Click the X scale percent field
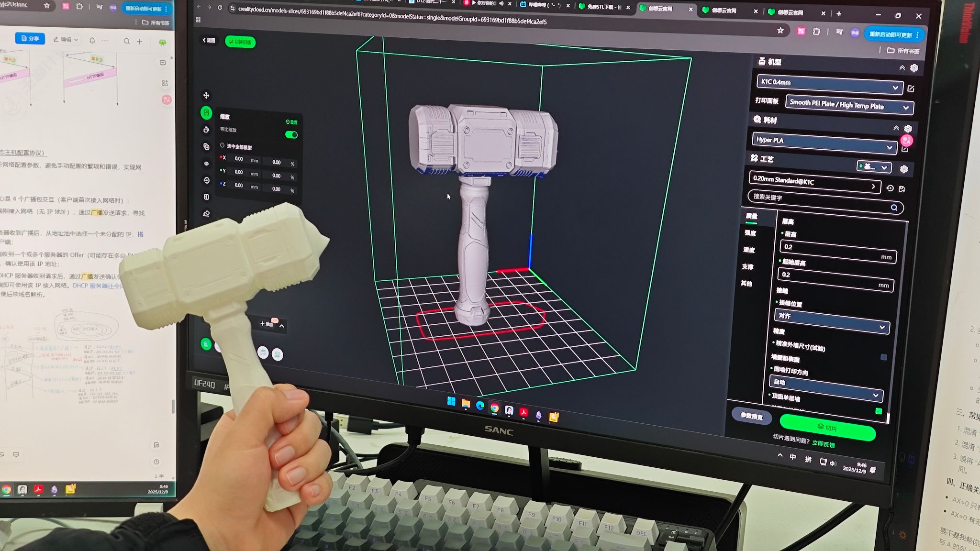 (x=280, y=163)
